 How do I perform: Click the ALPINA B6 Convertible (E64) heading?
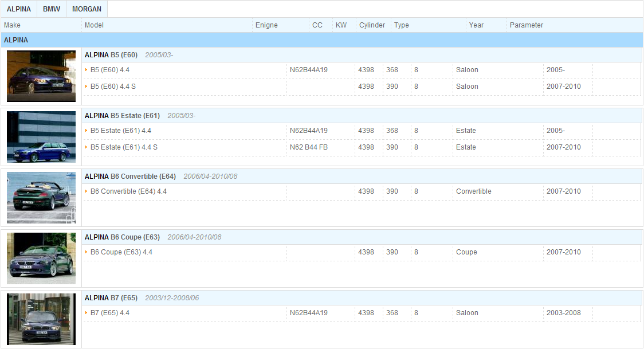(x=130, y=177)
